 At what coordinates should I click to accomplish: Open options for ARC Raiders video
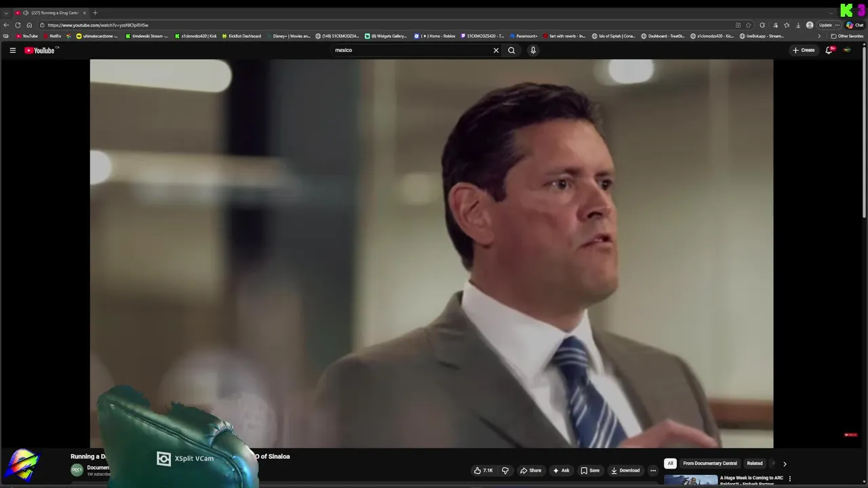(789, 479)
